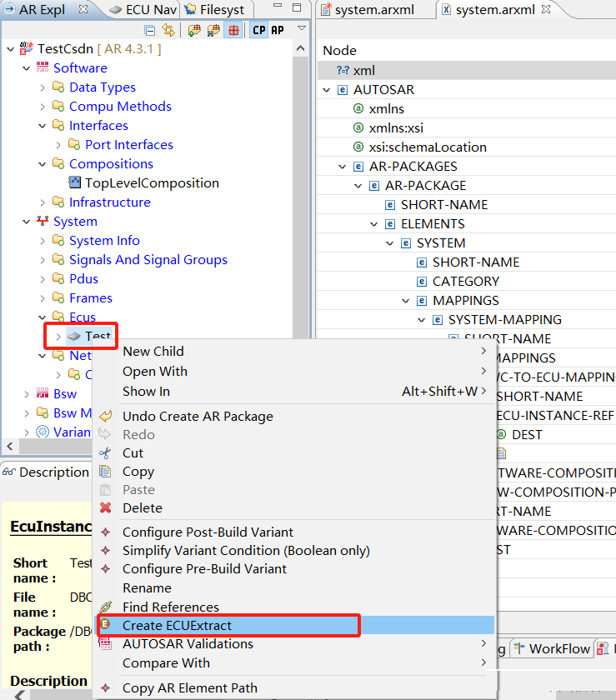Toggle the AP platform filter button
The height and width of the screenshot is (700, 616).
click(x=278, y=30)
